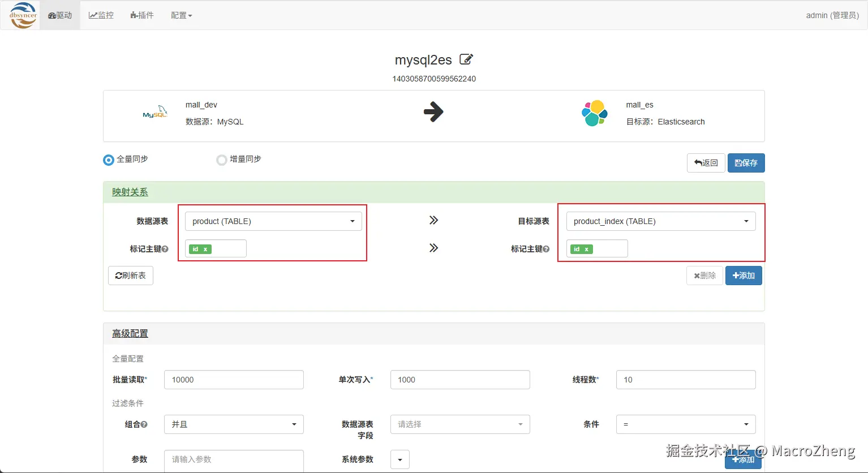Expand the 并且 combination dropdown
Viewport: 868px width, 473px height.
tap(234, 424)
